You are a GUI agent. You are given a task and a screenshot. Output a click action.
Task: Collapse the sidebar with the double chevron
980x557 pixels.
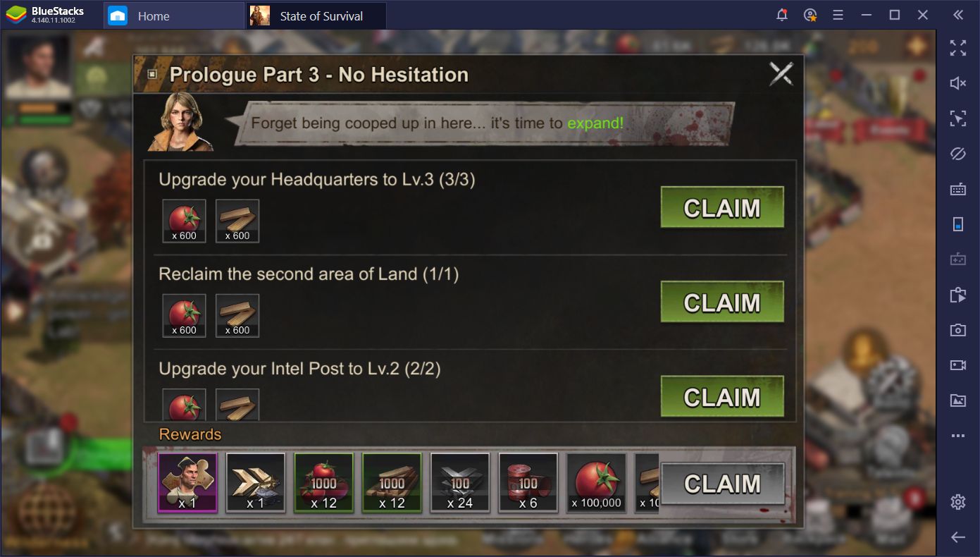click(x=958, y=15)
